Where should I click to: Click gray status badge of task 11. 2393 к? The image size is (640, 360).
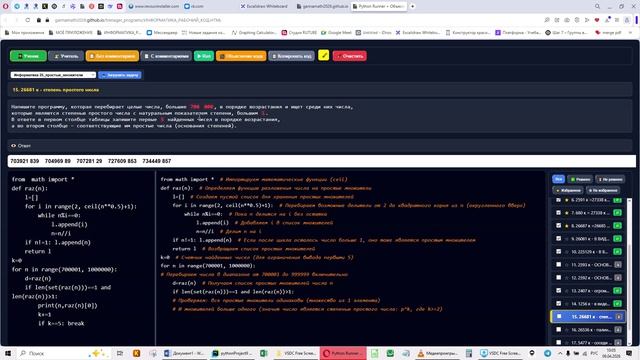(x=618, y=264)
